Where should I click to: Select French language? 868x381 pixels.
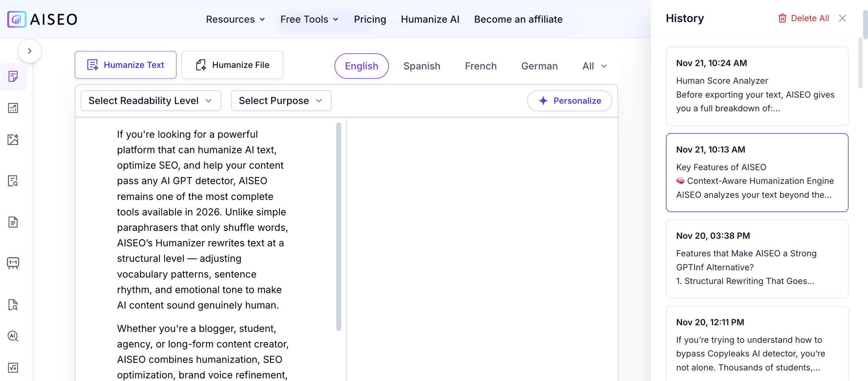[x=481, y=66]
